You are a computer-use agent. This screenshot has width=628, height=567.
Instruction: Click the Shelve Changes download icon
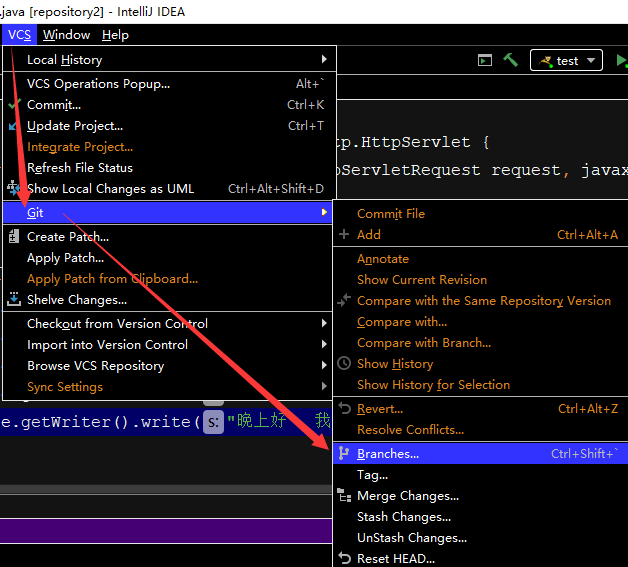coord(14,299)
